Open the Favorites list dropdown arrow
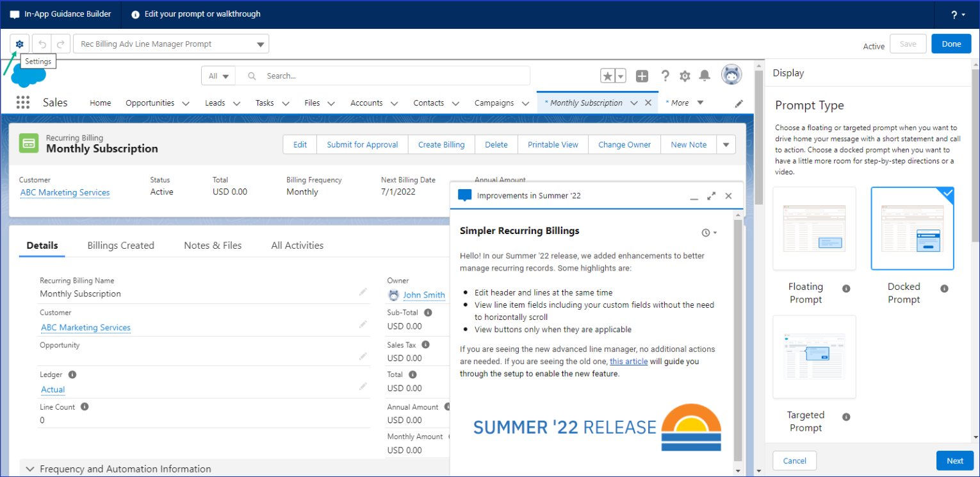 [621, 76]
